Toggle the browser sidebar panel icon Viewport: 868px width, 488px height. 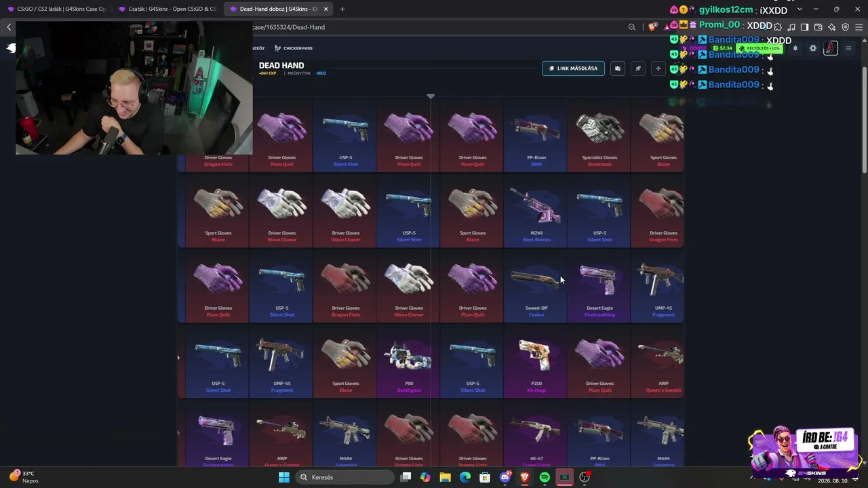click(x=805, y=27)
